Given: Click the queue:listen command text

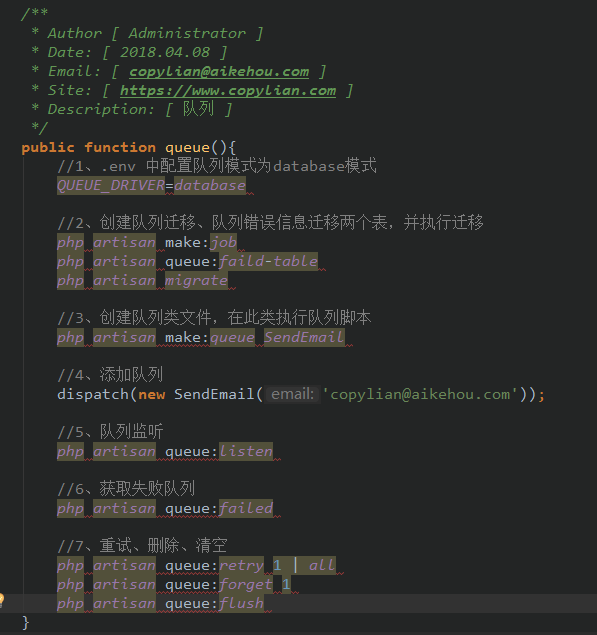Looking at the screenshot, I should click(x=219, y=452).
